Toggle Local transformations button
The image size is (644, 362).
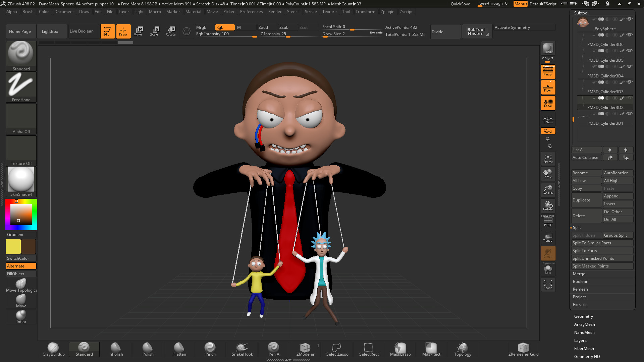[548, 103]
